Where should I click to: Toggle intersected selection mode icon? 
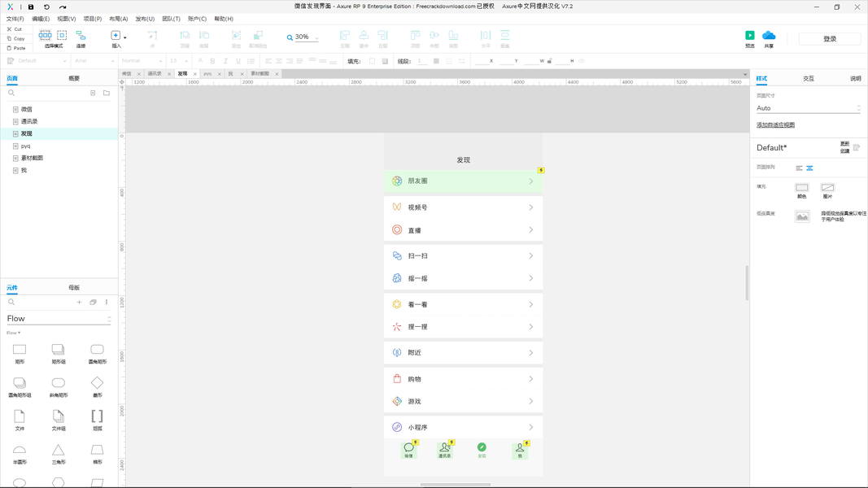(x=46, y=35)
